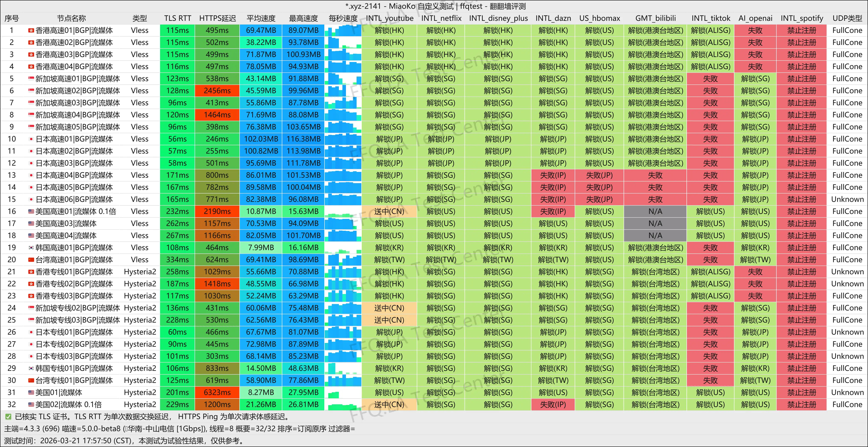Click the 节点名称 column header
This screenshot has width=868, height=447.
pos(71,18)
